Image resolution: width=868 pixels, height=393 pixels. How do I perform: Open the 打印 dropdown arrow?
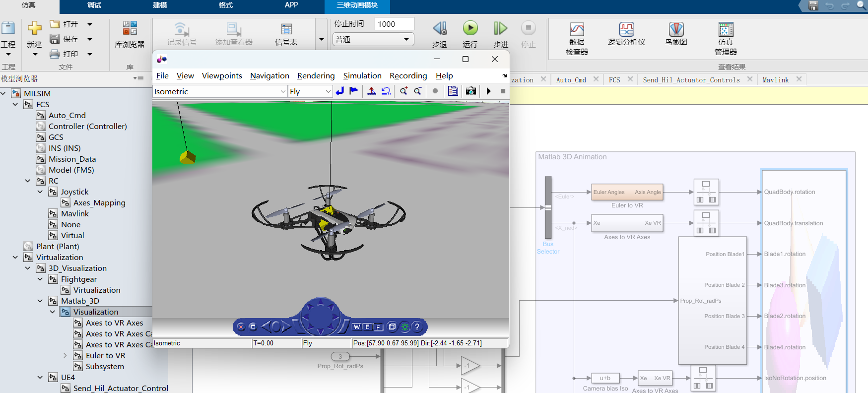click(x=90, y=54)
